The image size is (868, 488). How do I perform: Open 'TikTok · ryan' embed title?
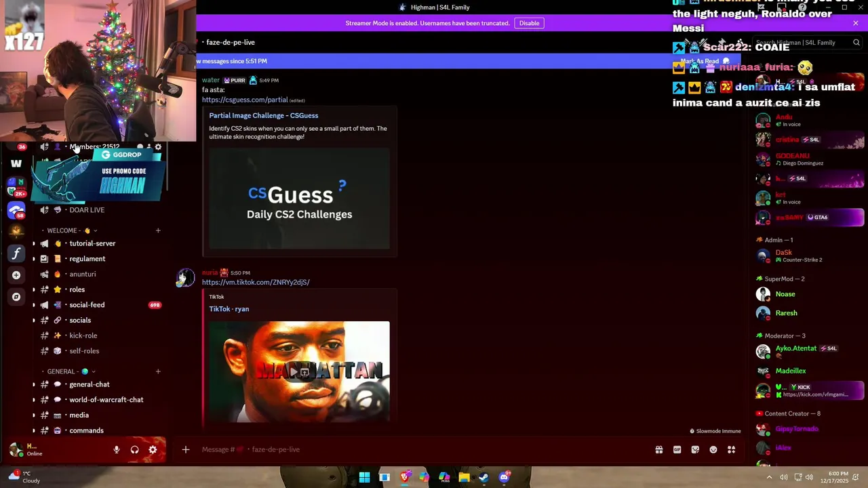[x=229, y=309]
